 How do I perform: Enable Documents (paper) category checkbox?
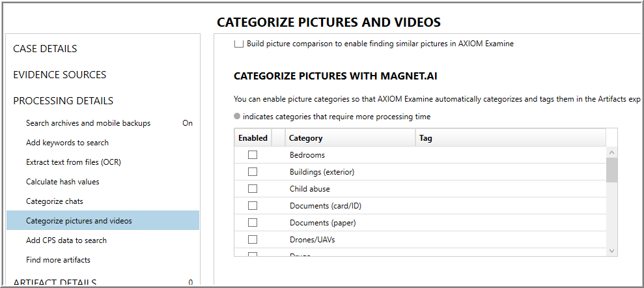pyautogui.click(x=253, y=223)
